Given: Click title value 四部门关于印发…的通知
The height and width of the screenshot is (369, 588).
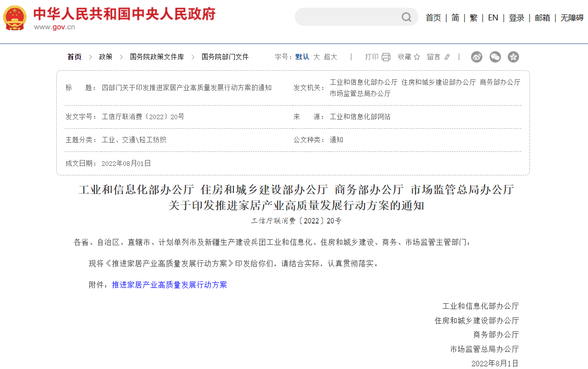Looking at the screenshot, I should tap(187, 87).
